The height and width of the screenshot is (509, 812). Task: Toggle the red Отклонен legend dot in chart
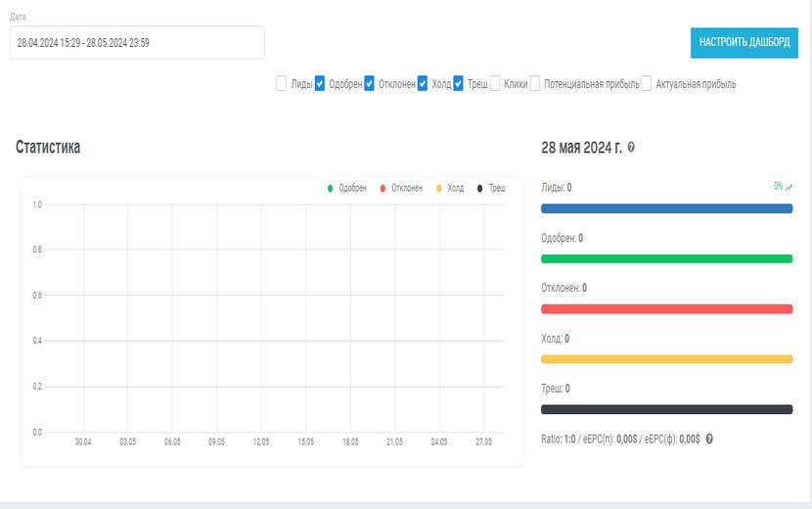click(x=383, y=188)
